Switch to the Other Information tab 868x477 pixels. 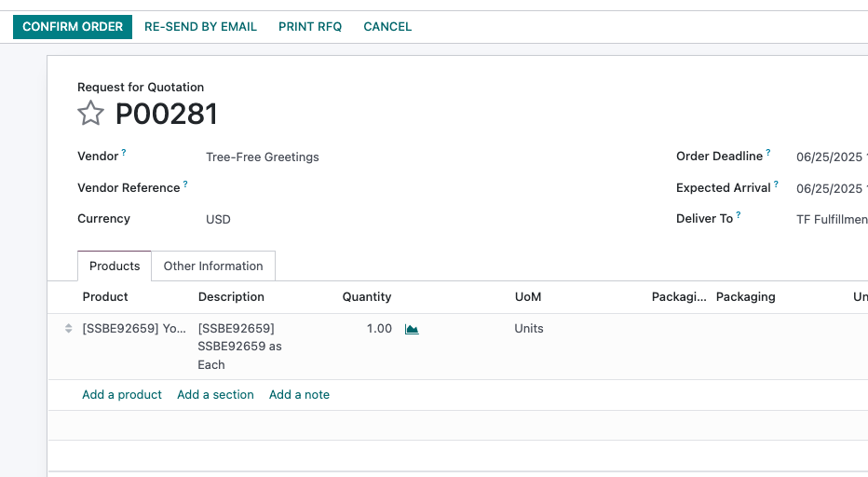pos(213,266)
